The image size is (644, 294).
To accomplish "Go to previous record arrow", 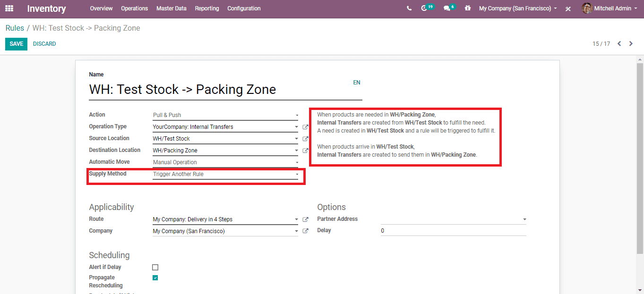I will 619,44.
